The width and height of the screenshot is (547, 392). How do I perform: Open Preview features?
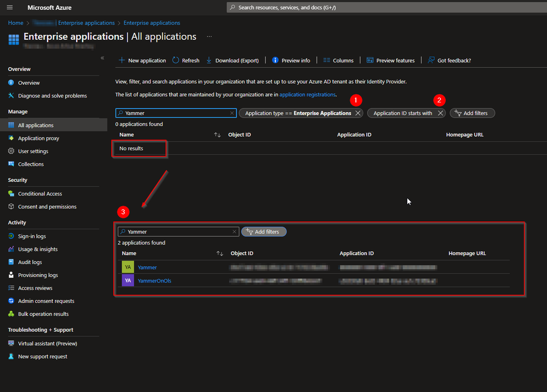[391, 60]
